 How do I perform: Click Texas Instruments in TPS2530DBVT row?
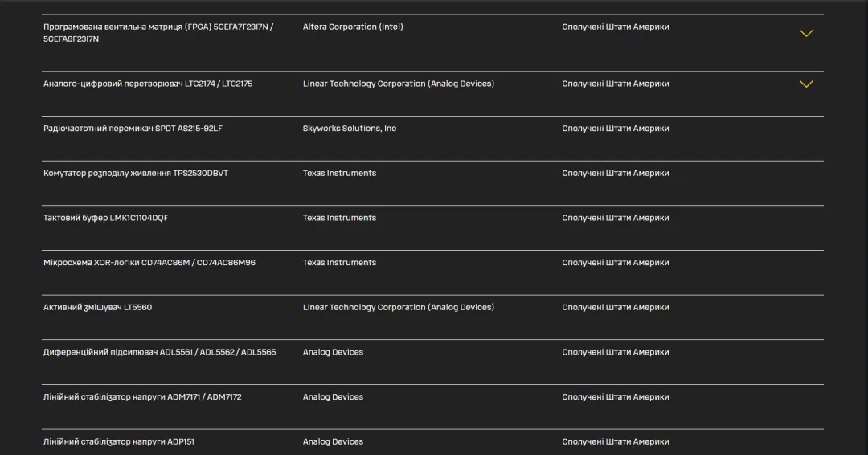tap(339, 174)
